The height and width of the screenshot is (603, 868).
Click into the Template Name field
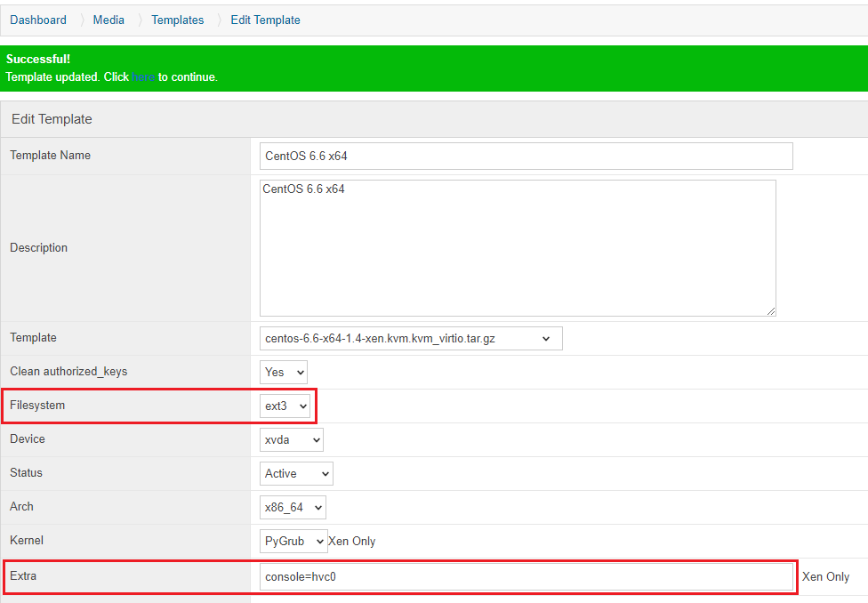coord(526,157)
